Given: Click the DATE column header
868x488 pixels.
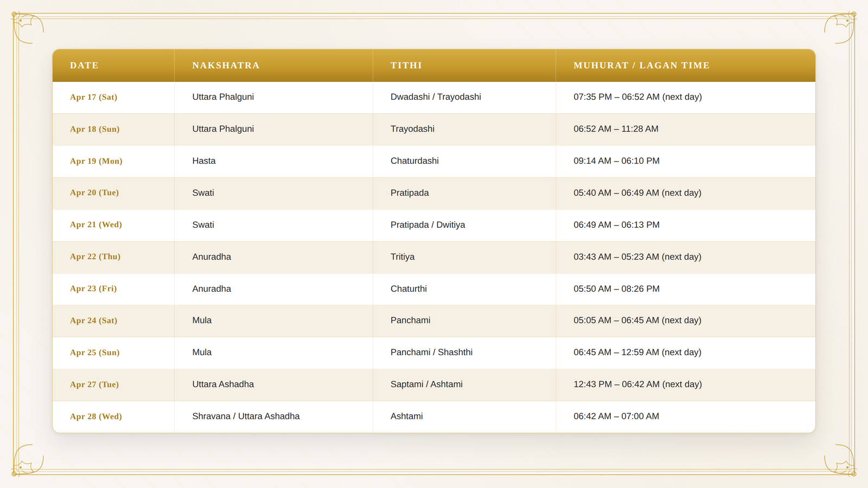Looking at the screenshot, I should pyautogui.click(x=113, y=66).
